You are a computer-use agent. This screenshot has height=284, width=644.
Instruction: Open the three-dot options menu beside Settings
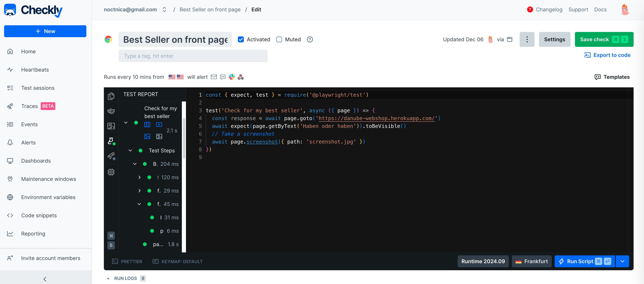(527, 39)
